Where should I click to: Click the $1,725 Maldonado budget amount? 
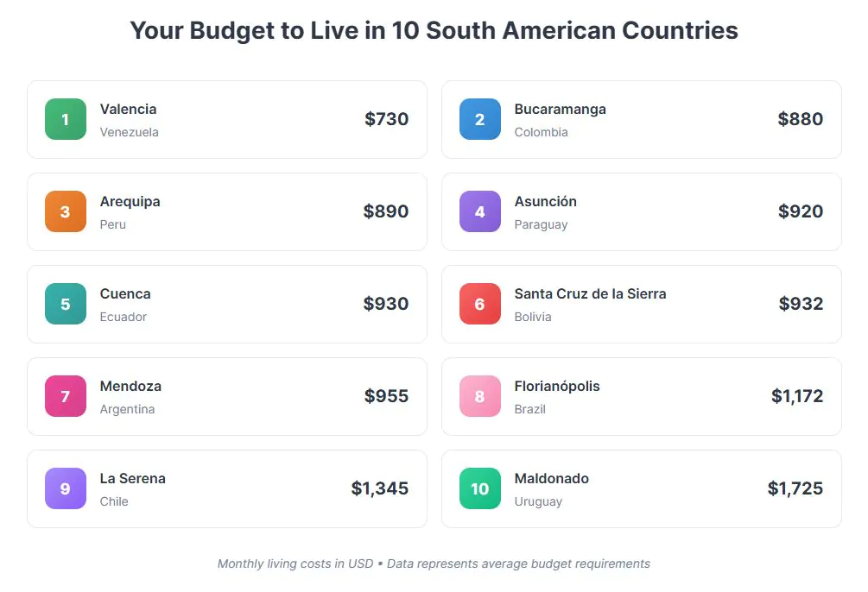coord(795,488)
